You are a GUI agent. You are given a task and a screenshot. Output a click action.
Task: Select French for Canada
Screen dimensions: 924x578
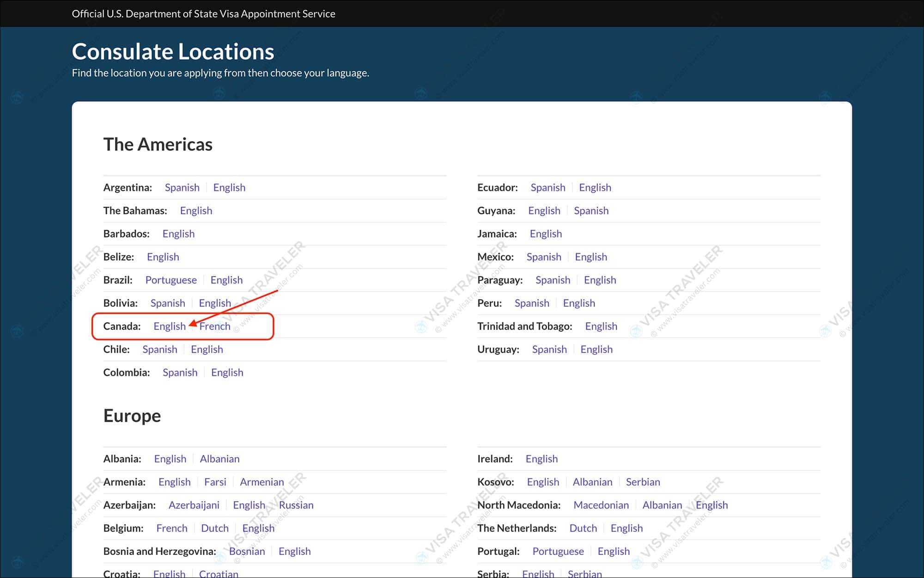click(x=214, y=326)
